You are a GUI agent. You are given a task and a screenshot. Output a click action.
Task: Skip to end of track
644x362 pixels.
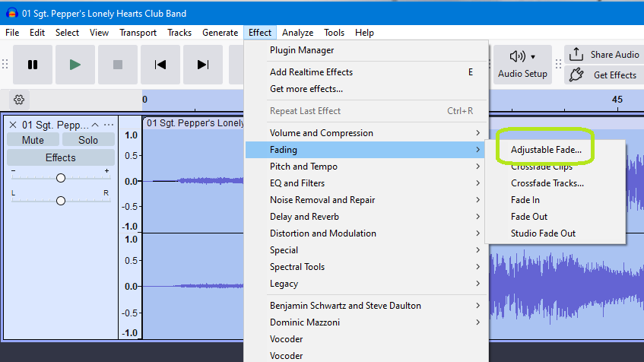coord(203,65)
